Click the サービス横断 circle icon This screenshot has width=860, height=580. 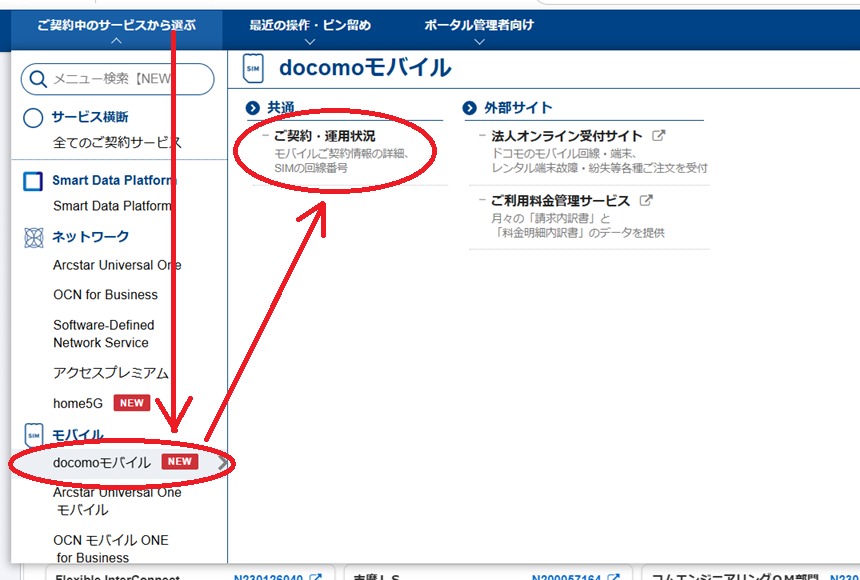pos(33,117)
